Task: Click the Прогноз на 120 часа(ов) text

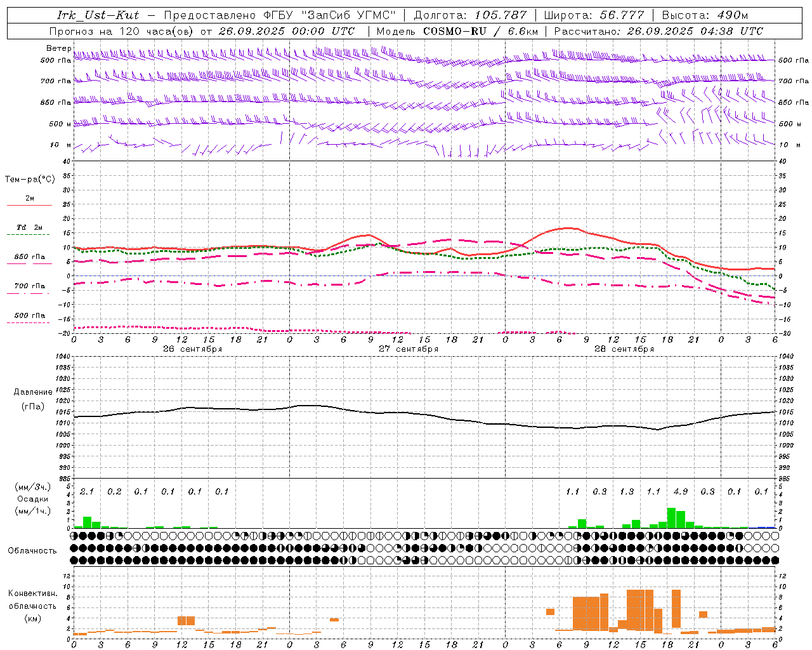Action: pyautogui.click(x=122, y=31)
